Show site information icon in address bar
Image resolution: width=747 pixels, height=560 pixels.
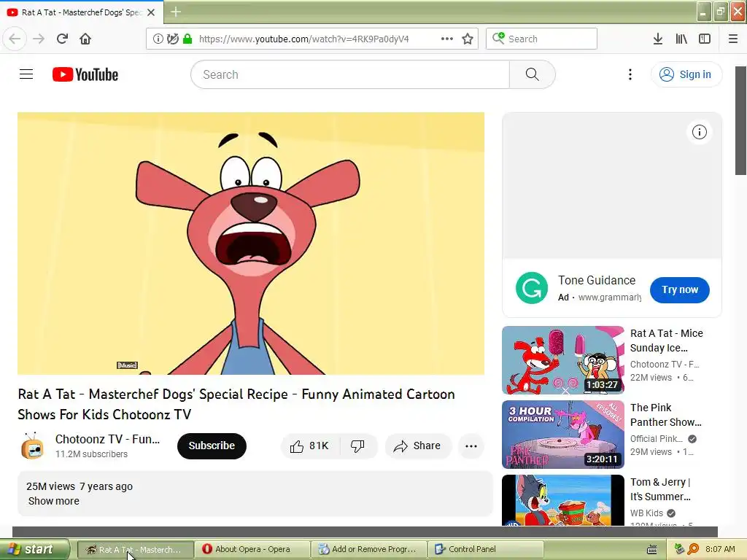[158, 39]
